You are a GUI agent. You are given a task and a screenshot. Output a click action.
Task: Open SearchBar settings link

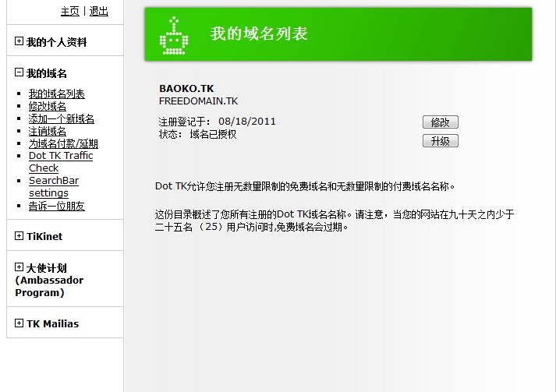tap(54, 187)
